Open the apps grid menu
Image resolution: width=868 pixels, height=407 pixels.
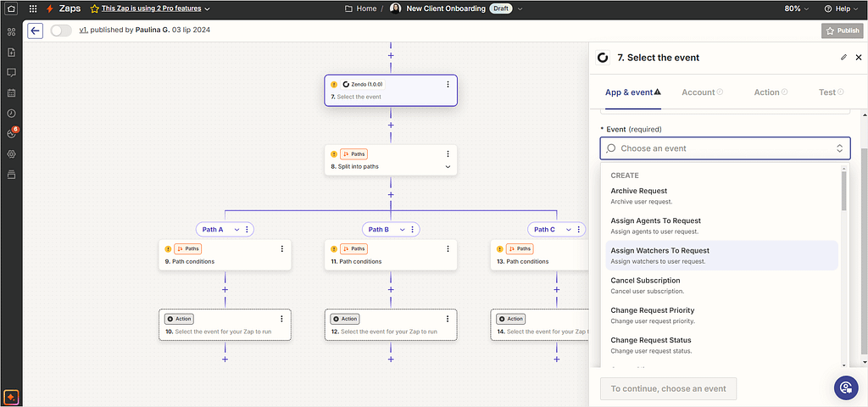click(x=33, y=8)
